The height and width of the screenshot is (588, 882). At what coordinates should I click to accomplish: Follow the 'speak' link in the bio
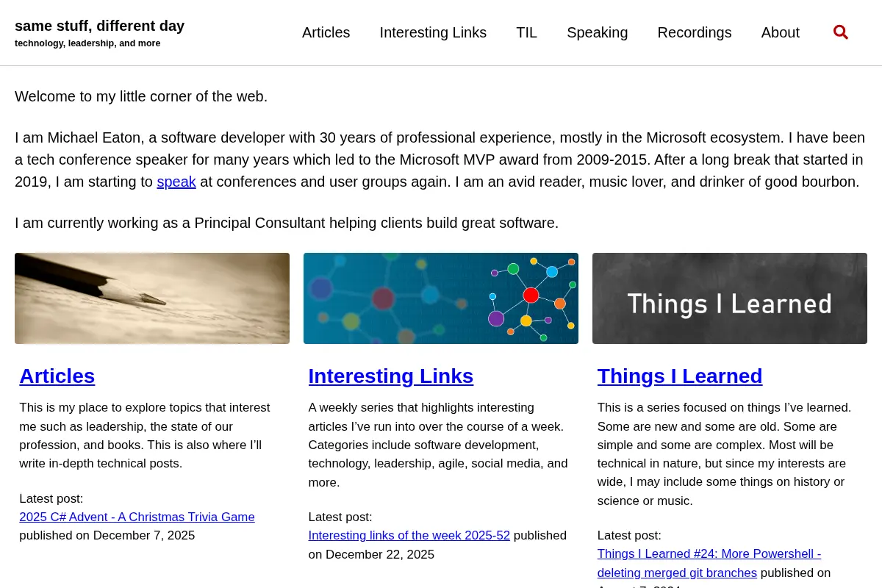[176, 182]
